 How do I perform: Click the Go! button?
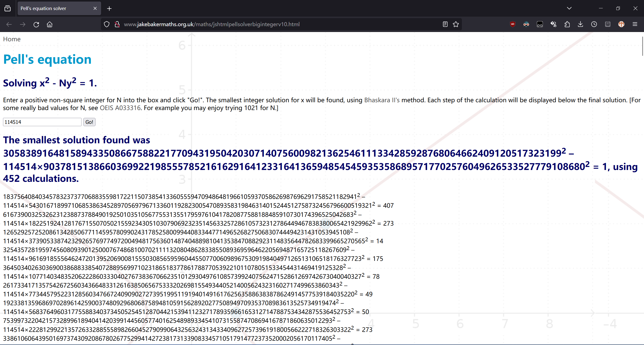coord(89,122)
